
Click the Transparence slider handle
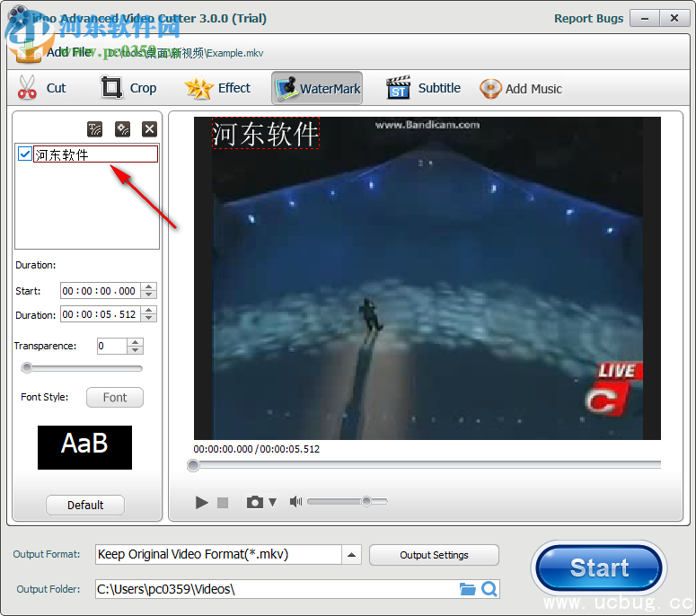tap(27, 368)
